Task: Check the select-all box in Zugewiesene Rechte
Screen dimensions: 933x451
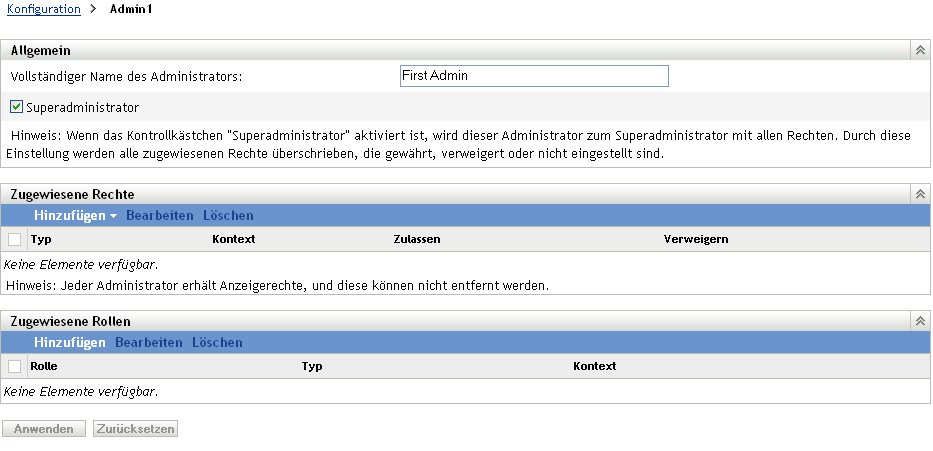Action: coord(14,239)
